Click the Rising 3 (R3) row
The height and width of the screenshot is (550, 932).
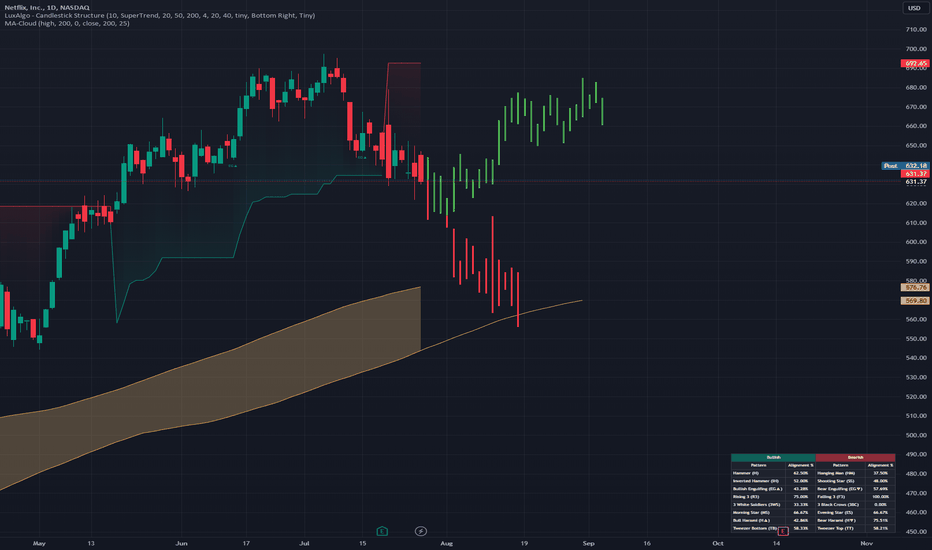pyautogui.click(x=773, y=496)
